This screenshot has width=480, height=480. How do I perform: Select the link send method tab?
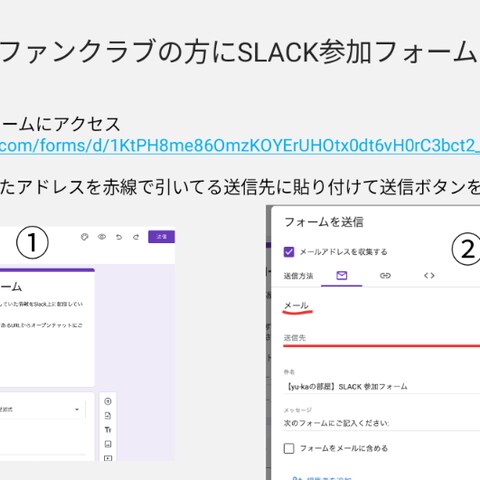coord(385,276)
